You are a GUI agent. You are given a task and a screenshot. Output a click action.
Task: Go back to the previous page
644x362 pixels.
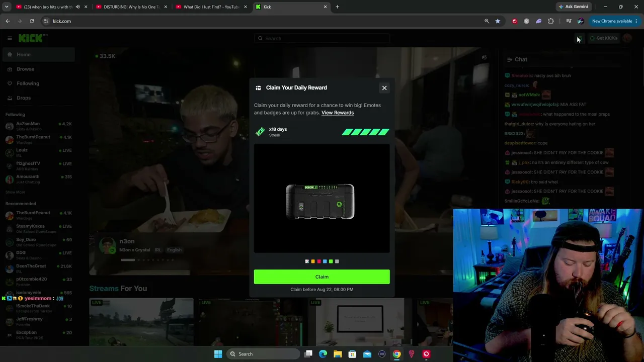[8, 21]
